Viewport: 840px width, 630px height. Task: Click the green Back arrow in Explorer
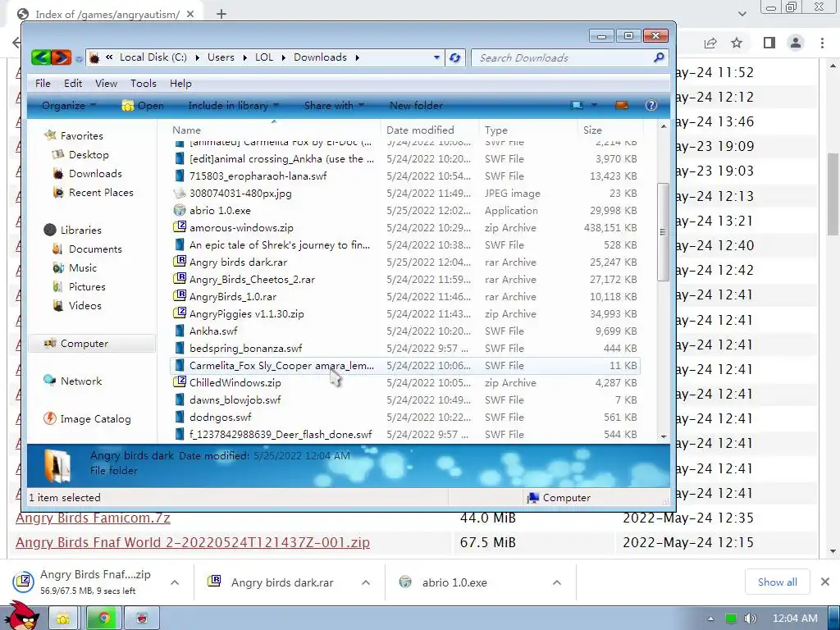click(x=41, y=57)
